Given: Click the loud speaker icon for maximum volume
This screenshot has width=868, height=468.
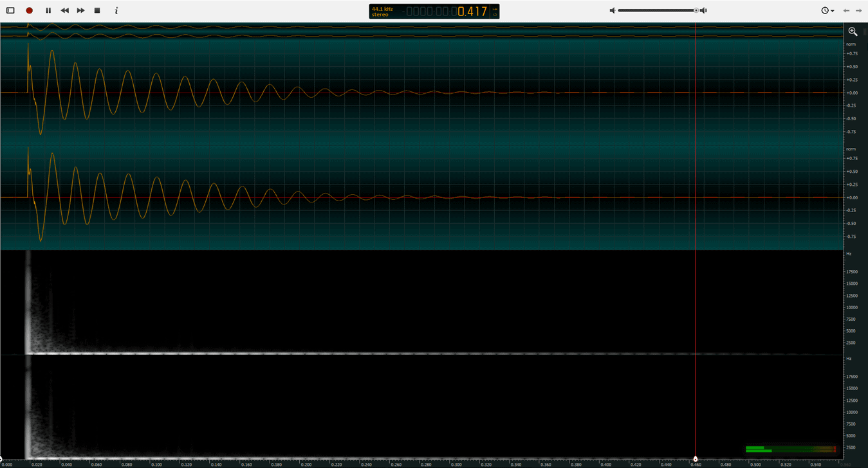Looking at the screenshot, I should [704, 10].
